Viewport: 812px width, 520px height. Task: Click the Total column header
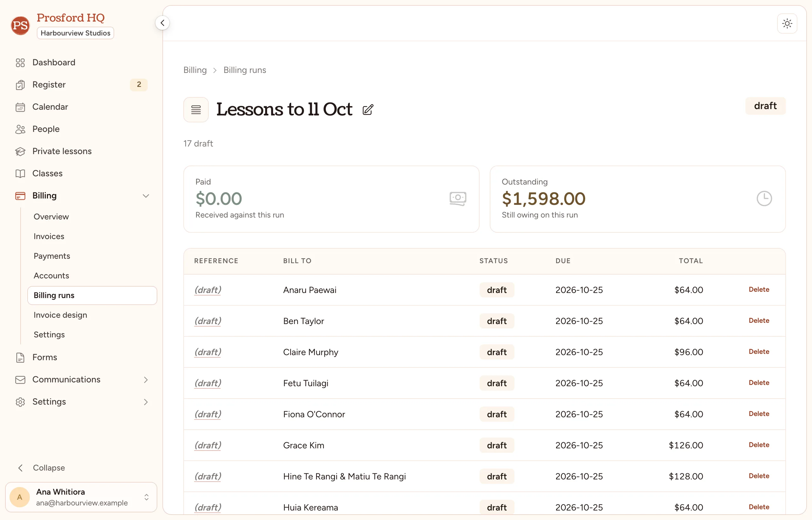tap(691, 261)
